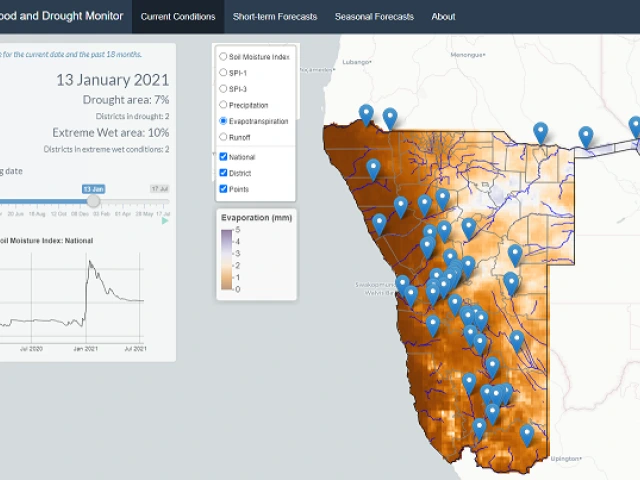Choose the SPI-1 layer option

[223, 73]
